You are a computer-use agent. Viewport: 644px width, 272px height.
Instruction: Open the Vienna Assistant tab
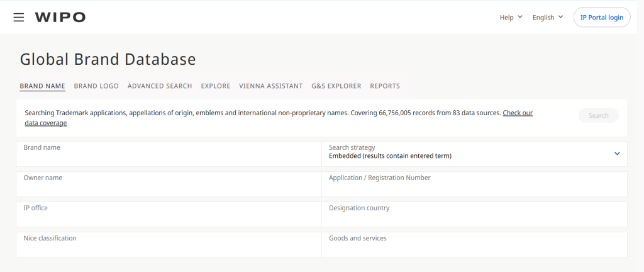(271, 86)
